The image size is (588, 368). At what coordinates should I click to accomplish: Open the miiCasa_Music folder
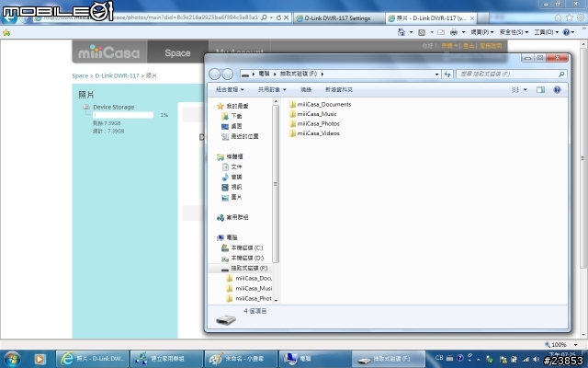pos(313,114)
